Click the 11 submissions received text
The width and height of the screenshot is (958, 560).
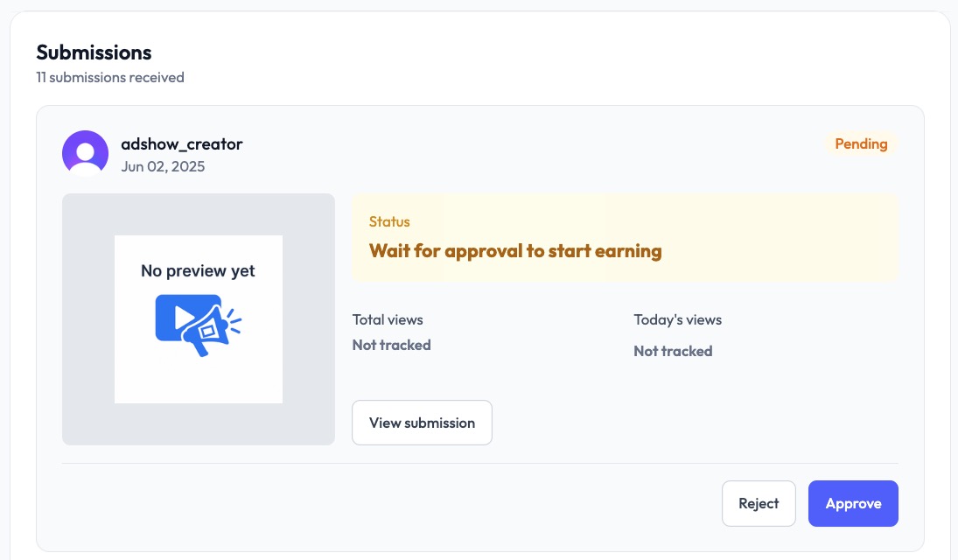(110, 78)
